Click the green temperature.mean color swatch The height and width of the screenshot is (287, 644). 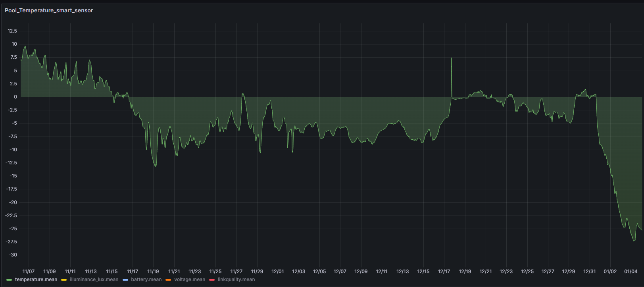[9, 280]
